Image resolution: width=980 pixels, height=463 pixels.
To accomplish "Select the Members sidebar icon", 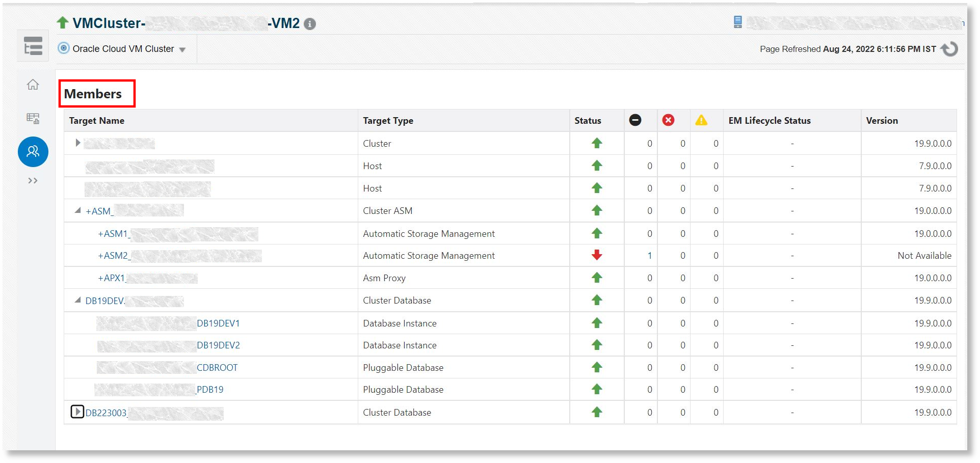I will 33,152.
